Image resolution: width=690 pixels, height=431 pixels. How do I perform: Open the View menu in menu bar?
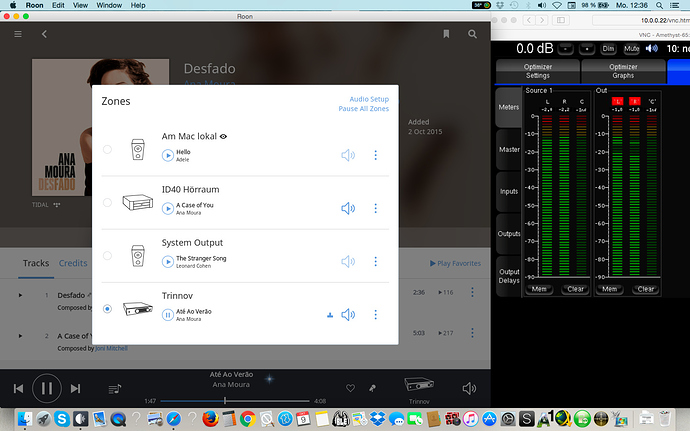80,5
